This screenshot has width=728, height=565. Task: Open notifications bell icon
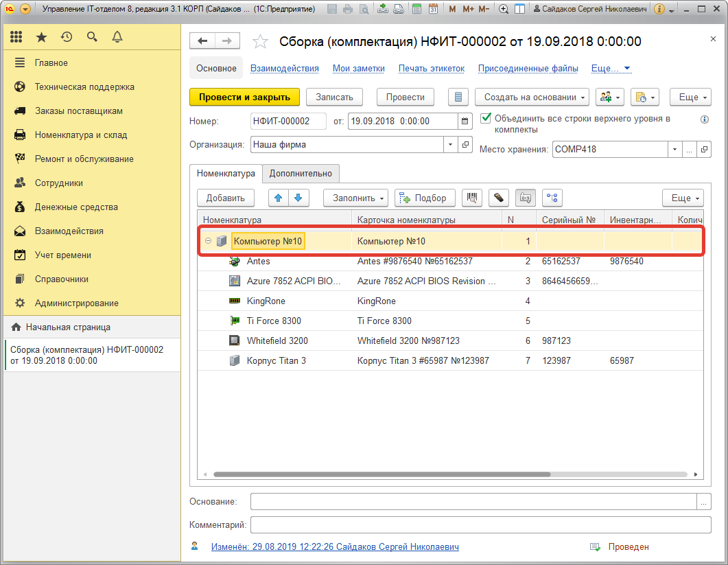(117, 37)
